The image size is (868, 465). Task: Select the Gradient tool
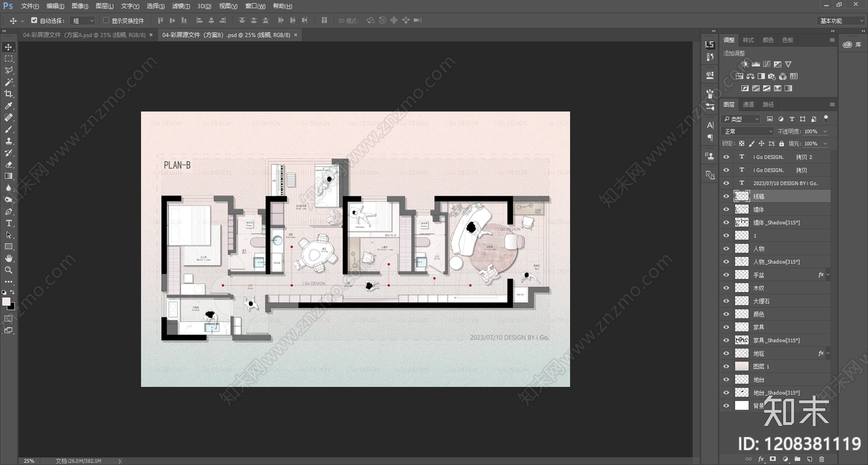[9, 176]
